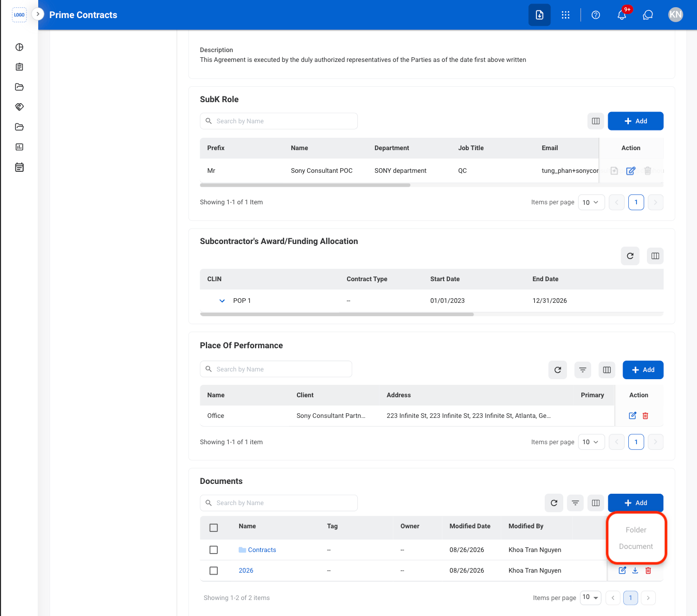Click the Award/Funding Allocation horizontal scrollbar

pyautogui.click(x=337, y=314)
